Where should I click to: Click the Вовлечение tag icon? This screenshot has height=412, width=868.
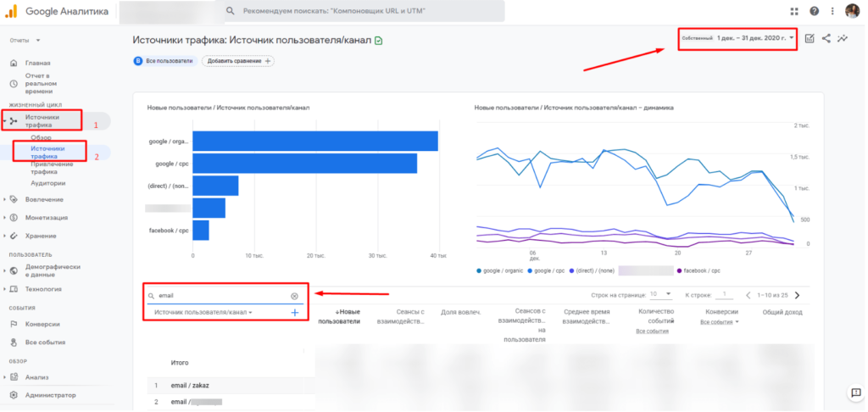click(x=14, y=199)
